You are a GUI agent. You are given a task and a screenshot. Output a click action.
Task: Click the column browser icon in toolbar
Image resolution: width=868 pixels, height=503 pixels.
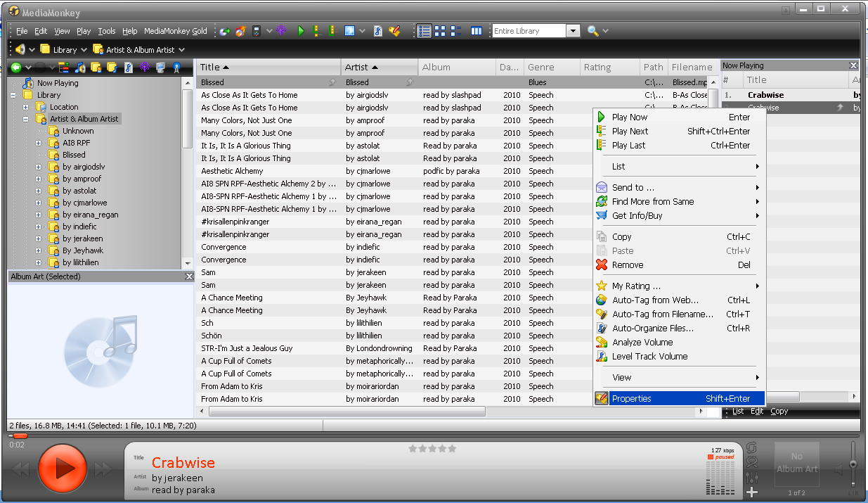(477, 31)
